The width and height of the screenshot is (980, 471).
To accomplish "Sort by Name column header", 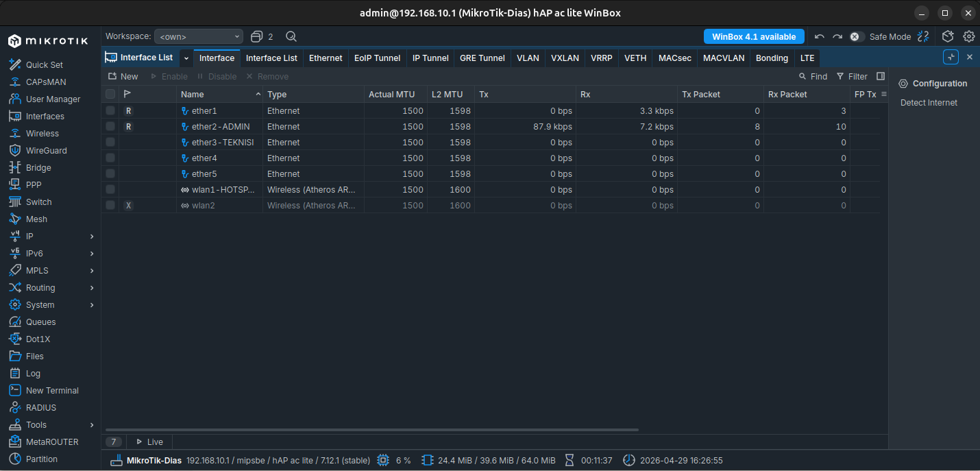I will point(219,94).
